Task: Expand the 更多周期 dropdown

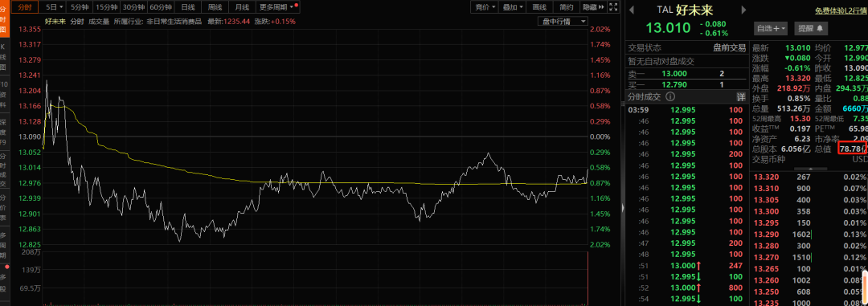Action: (x=276, y=7)
